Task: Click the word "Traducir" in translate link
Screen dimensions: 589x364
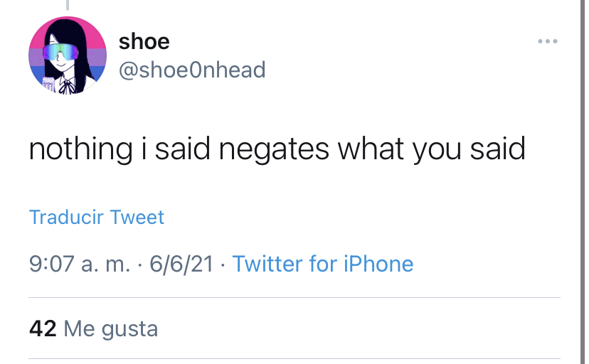Action: [66, 217]
